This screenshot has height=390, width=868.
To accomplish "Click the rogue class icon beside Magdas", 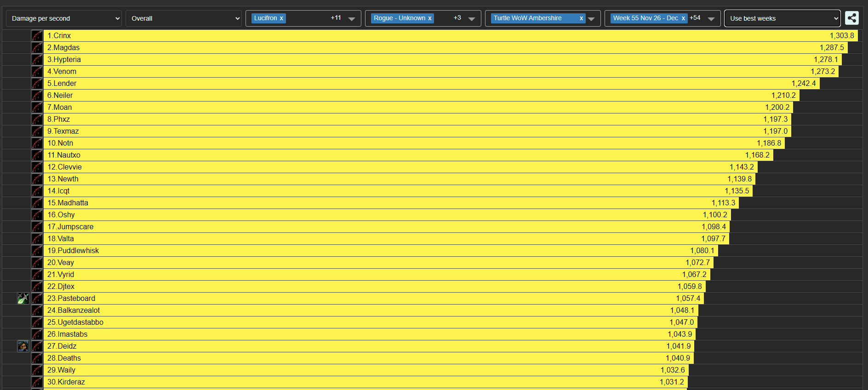I will pos(37,47).
